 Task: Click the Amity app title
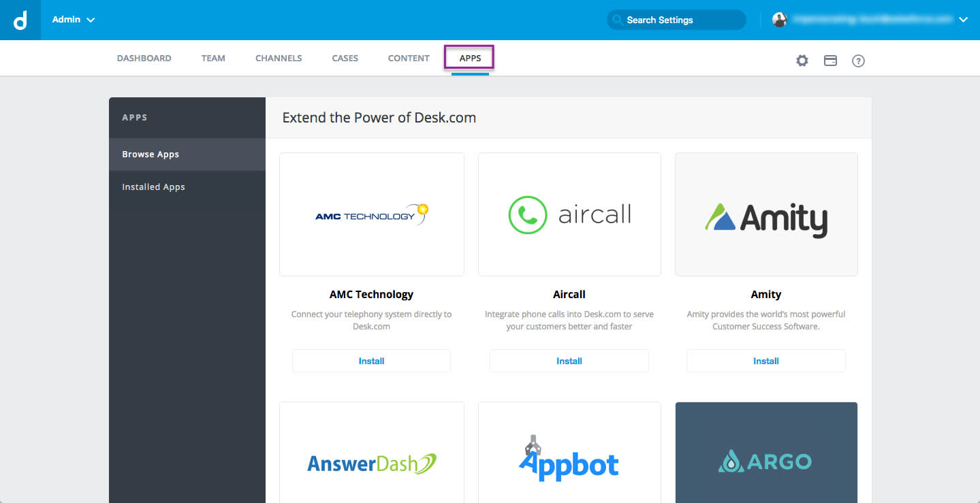(766, 295)
